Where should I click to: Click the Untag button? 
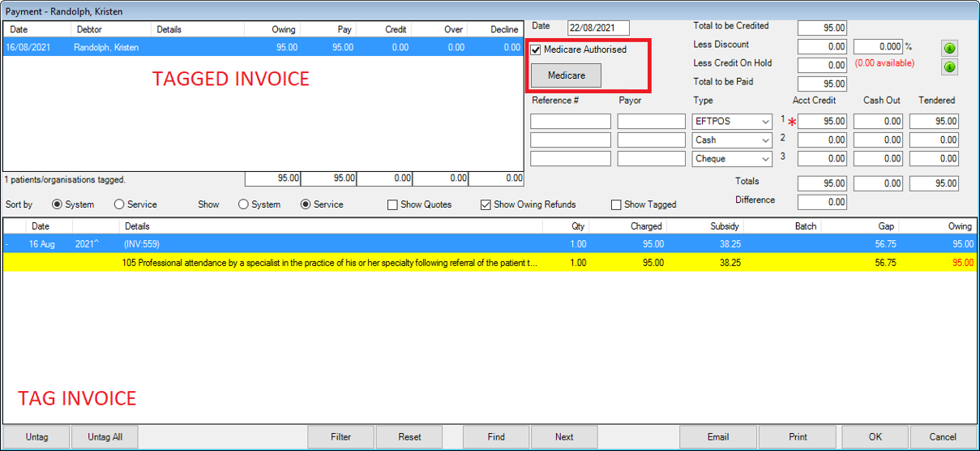pyautogui.click(x=36, y=436)
